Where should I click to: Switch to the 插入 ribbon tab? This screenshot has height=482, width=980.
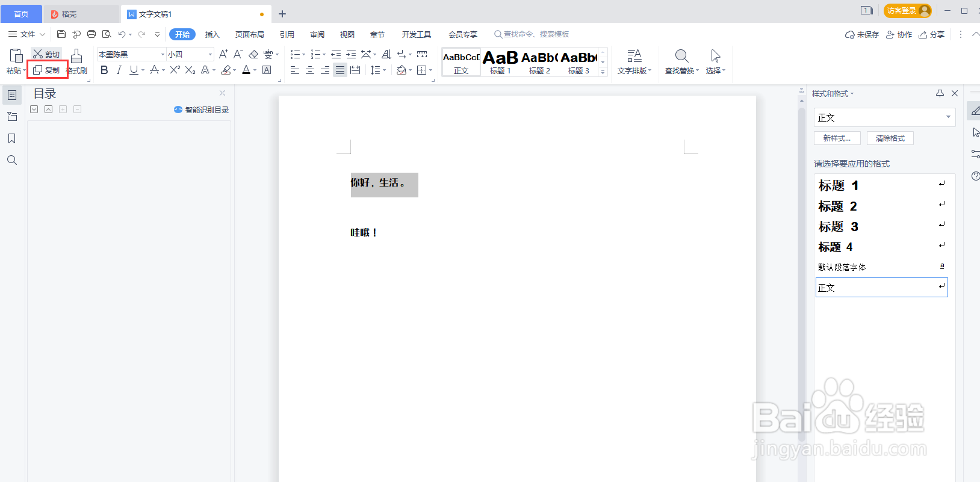pyautogui.click(x=212, y=34)
